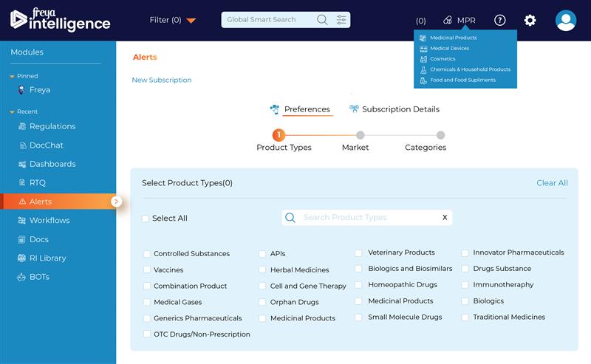This screenshot has height=364, width=591.
Task: Click the Docs sidebar icon
Action: pyautogui.click(x=22, y=239)
